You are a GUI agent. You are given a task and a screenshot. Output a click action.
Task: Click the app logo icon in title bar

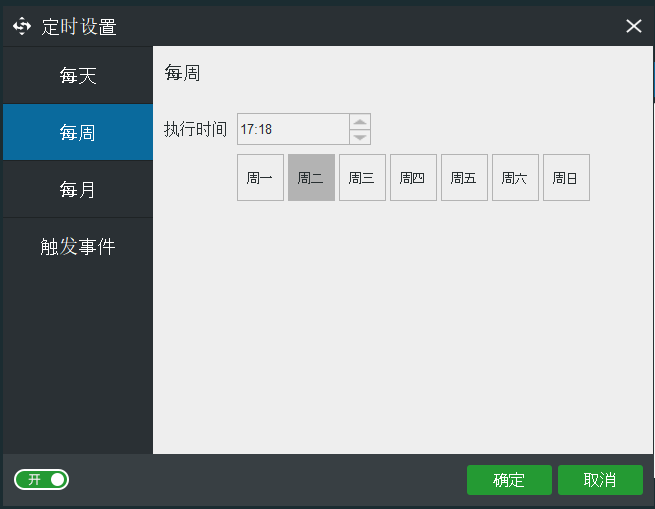tap(22, 26)
